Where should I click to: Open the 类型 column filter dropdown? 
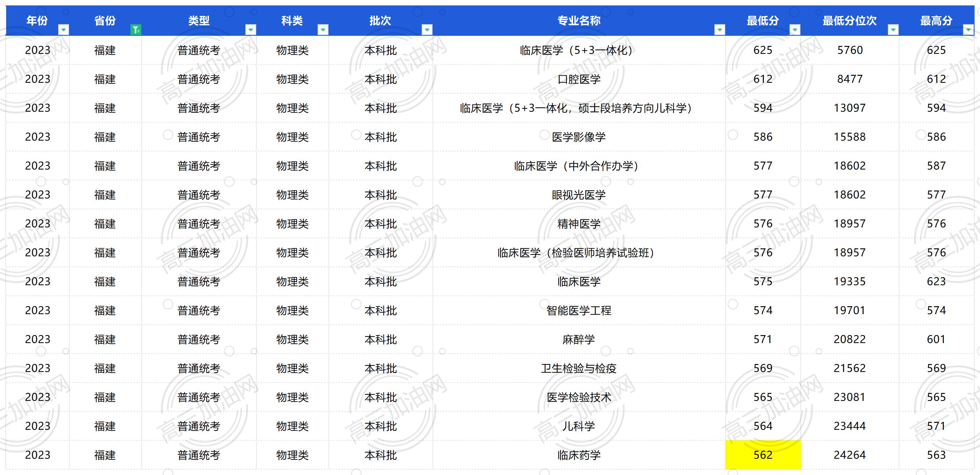click(x=251, y=30)
